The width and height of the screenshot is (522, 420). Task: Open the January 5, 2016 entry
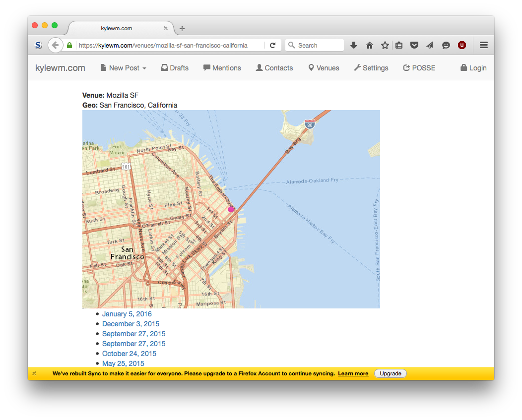[127, 314]
